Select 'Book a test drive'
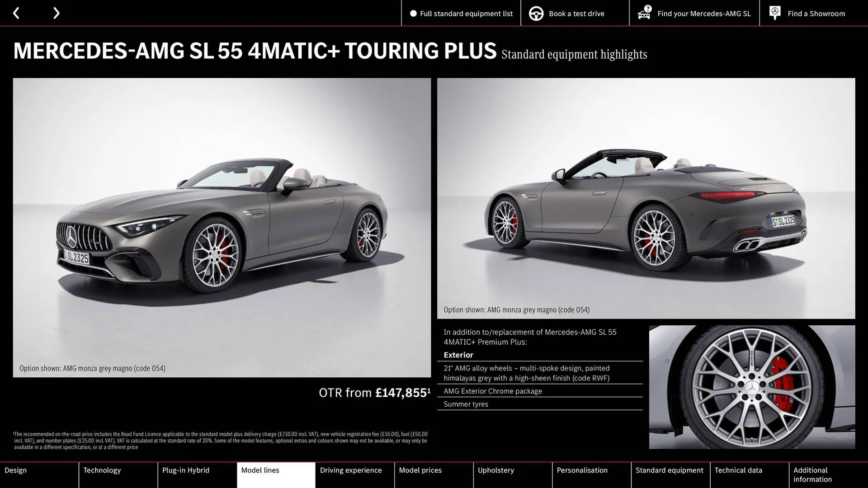Screen dimensions: 868x488 (x=576, y=14)
